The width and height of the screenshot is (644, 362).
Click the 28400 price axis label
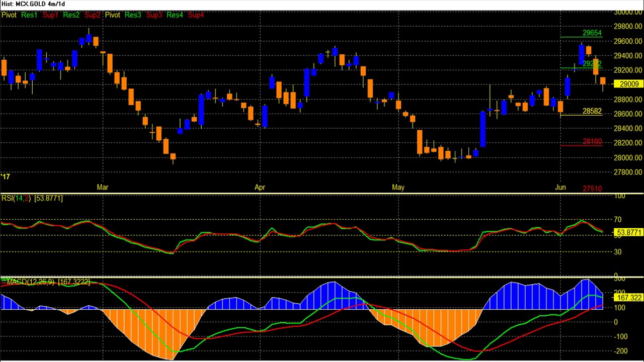[628, 128]
